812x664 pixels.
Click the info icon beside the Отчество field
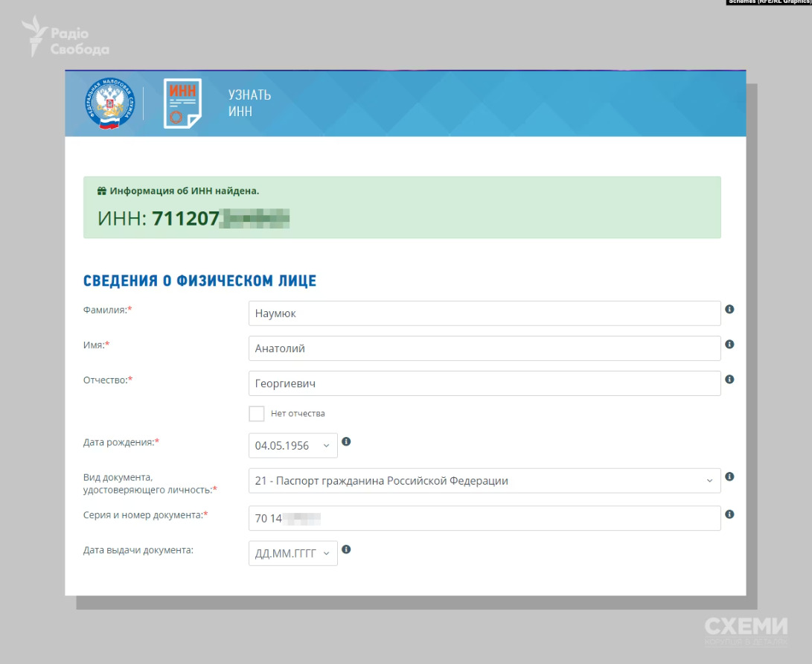(729, 379)
